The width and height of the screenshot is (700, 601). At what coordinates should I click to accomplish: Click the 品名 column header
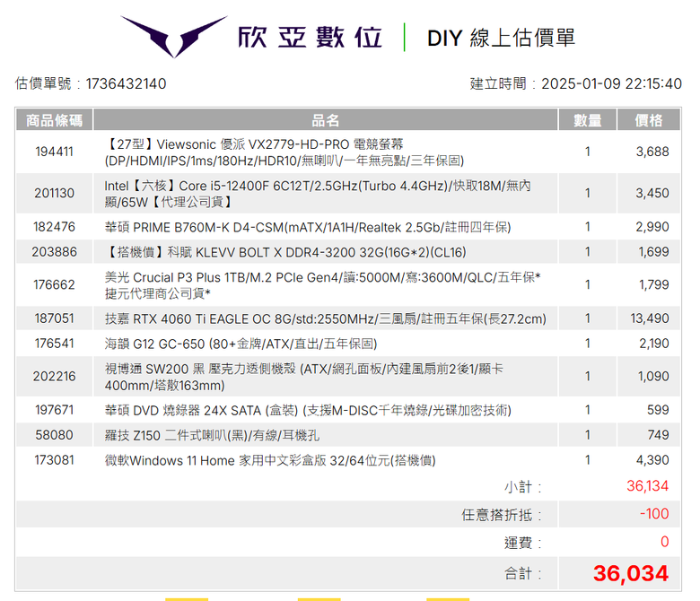click(x=326, y=120)
